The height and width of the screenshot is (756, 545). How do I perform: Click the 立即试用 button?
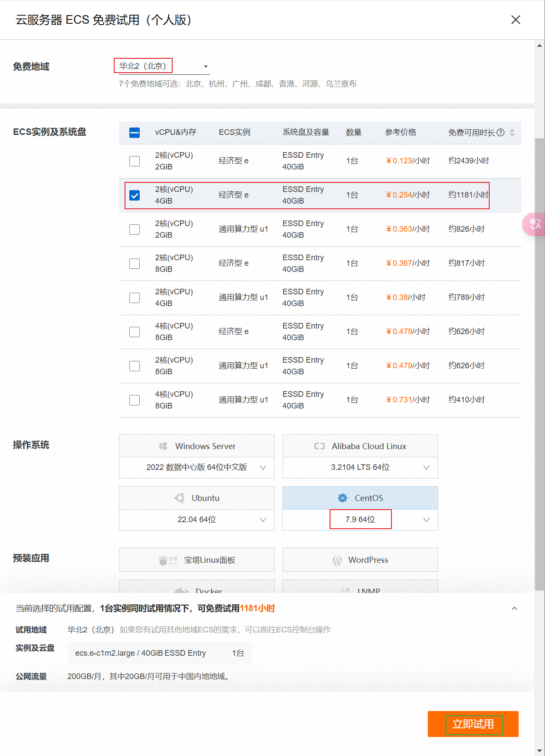[473, 724]
